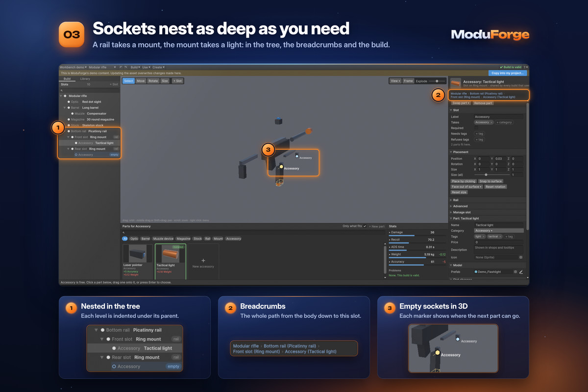Open the question mark help menu
Viewport: 588px width, 392px height.
click(x=525, y=67)
